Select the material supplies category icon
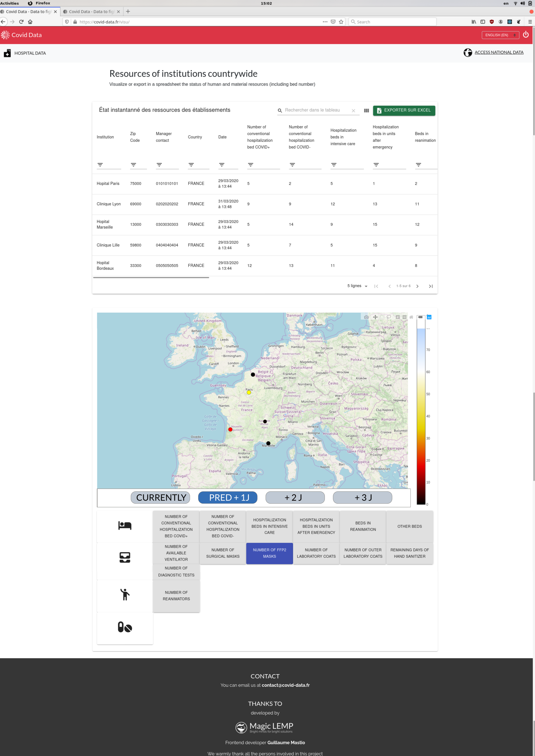Image resolution: width=535 pixels, height=756 pixels. (125, 557)
